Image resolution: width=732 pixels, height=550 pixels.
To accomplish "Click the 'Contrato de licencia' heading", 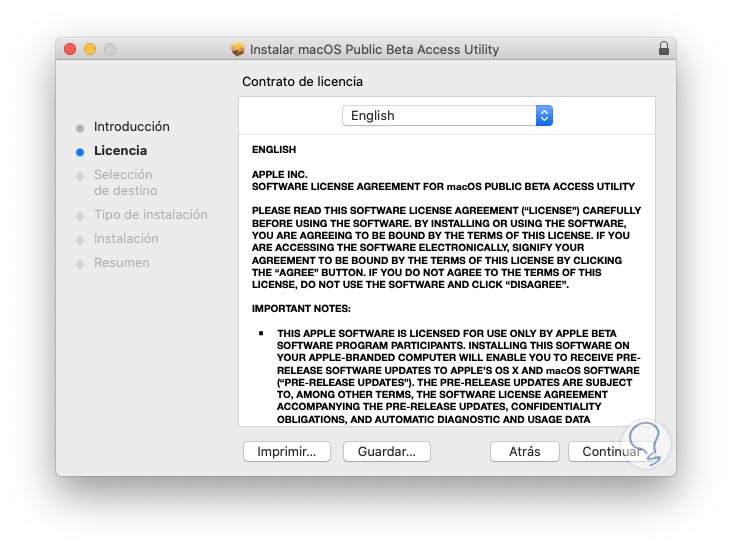I will pos(302,82).
